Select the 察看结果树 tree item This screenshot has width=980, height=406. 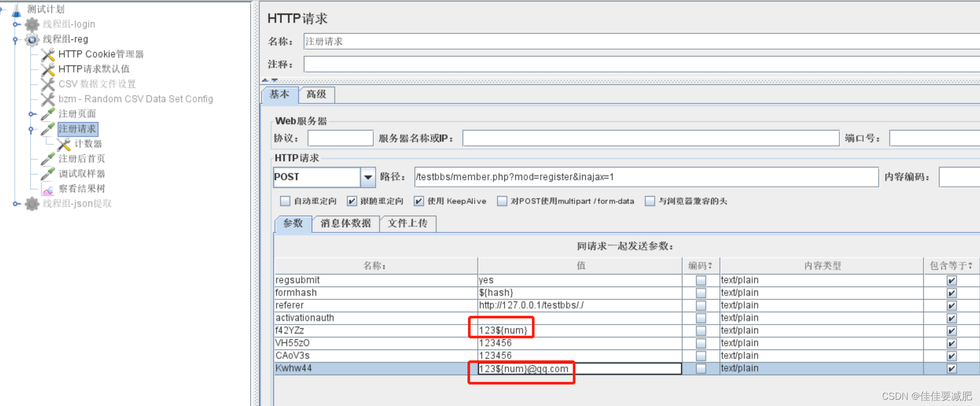click(x=82, y=189)
